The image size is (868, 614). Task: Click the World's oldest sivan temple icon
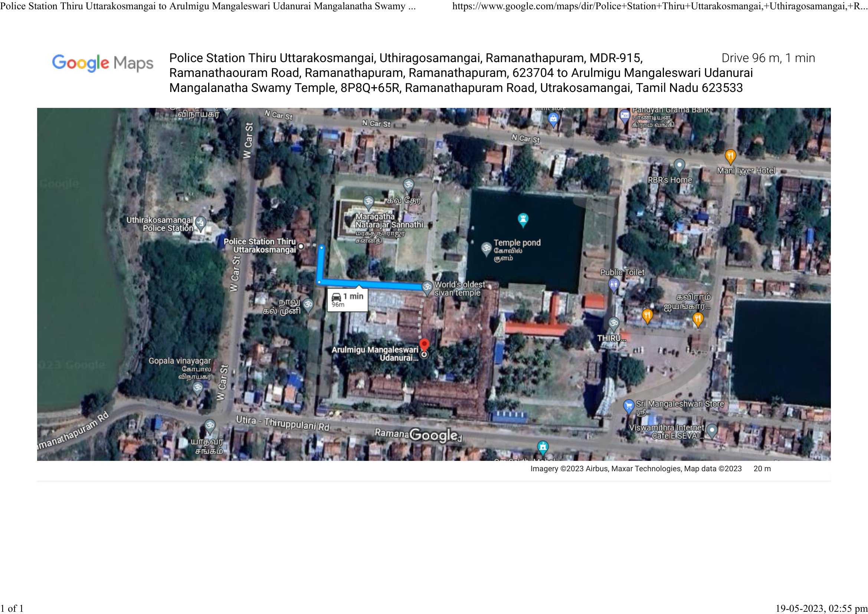427,287
